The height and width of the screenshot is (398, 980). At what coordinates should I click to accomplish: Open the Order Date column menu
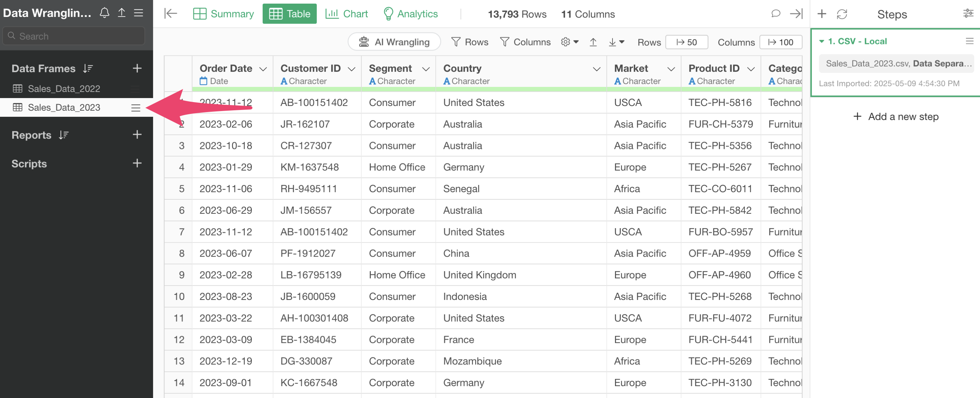coord(263,69)
